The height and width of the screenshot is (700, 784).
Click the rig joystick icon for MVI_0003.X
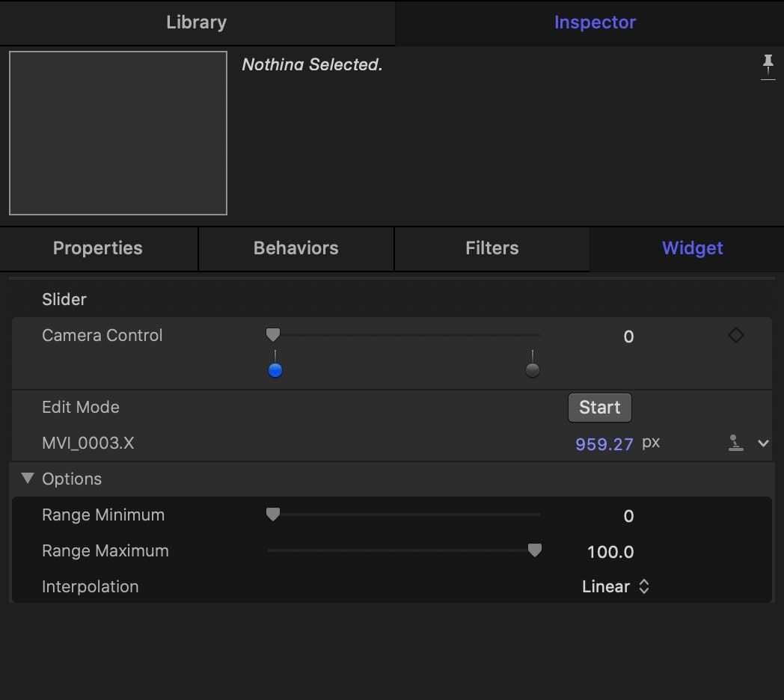[735, 443]
